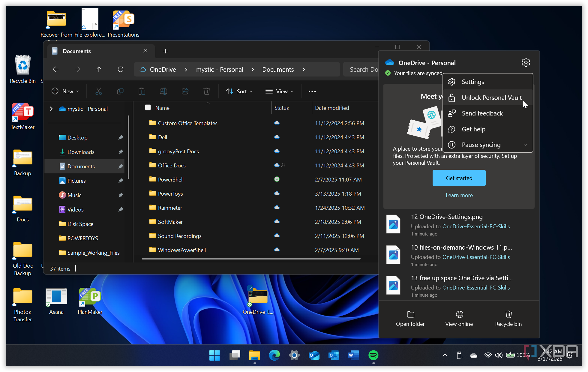The image size is (588, 372).
Task: Close the Documents tab
Action: pyautogui.click(x=145, y=51)
